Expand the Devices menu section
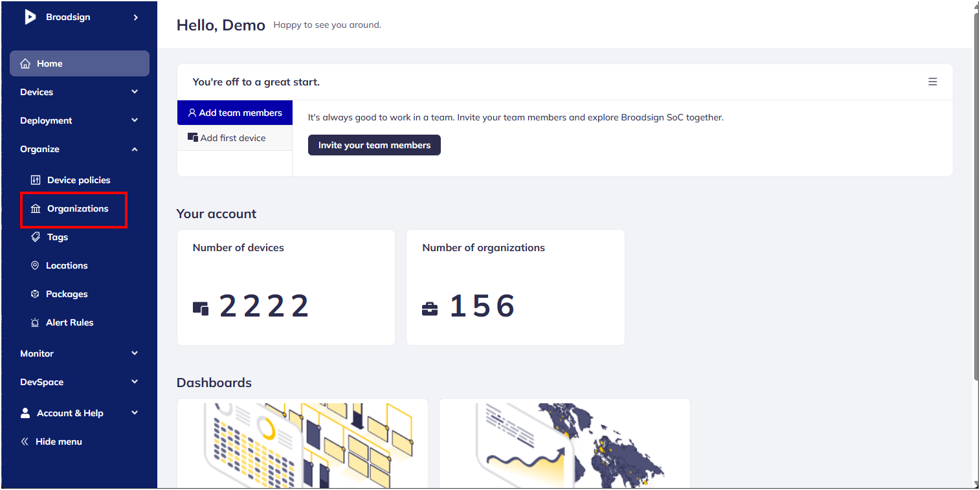The width and height of the screenshot is (980, 490). click(135, 92)
